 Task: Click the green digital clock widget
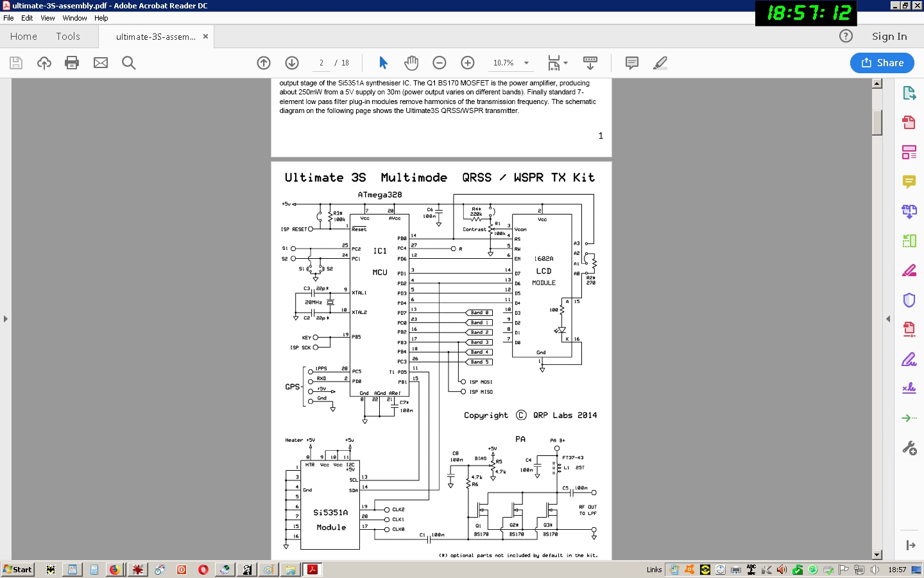(807, 13)
